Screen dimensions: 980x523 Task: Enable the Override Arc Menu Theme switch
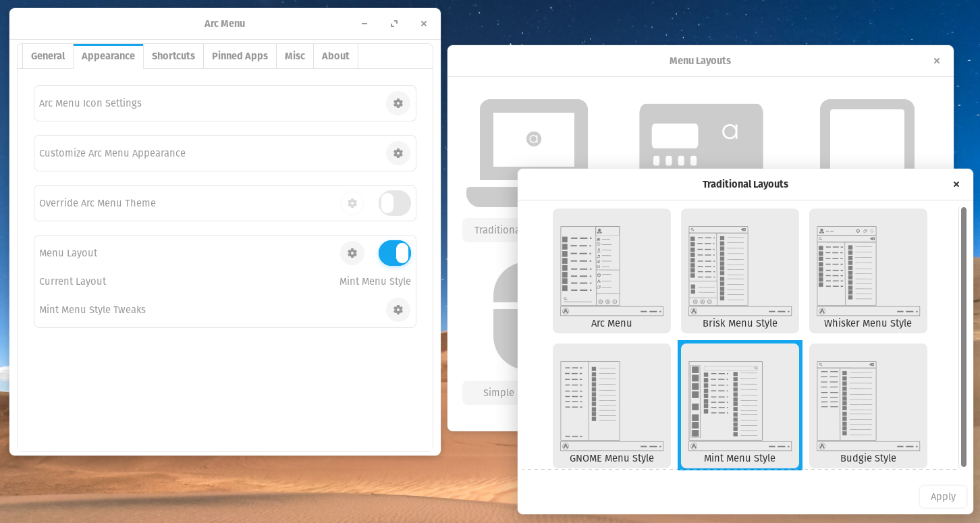pyautogui.click(x=395, y=203)
